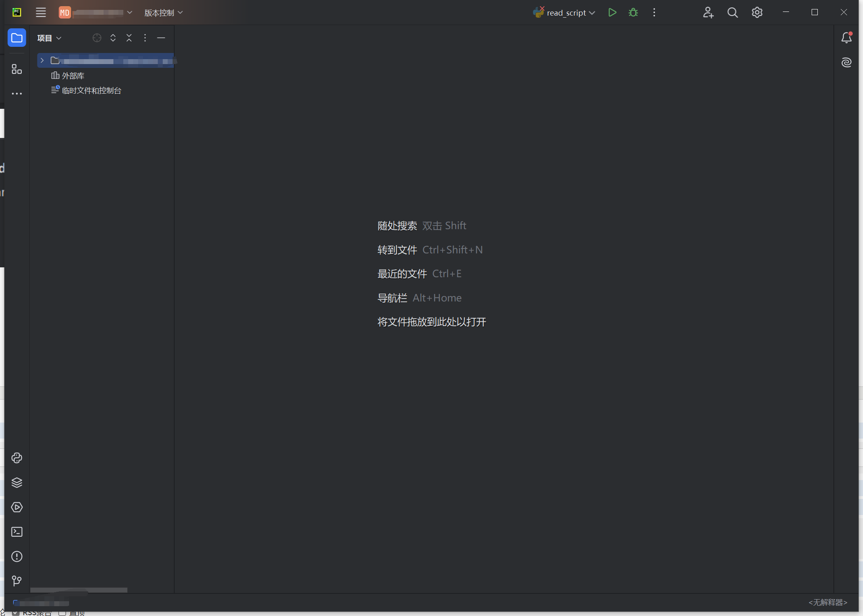The width and height of the screenshot is (863, 616).
Task: Expand the project root folder
Action: (x=42, y=60)
